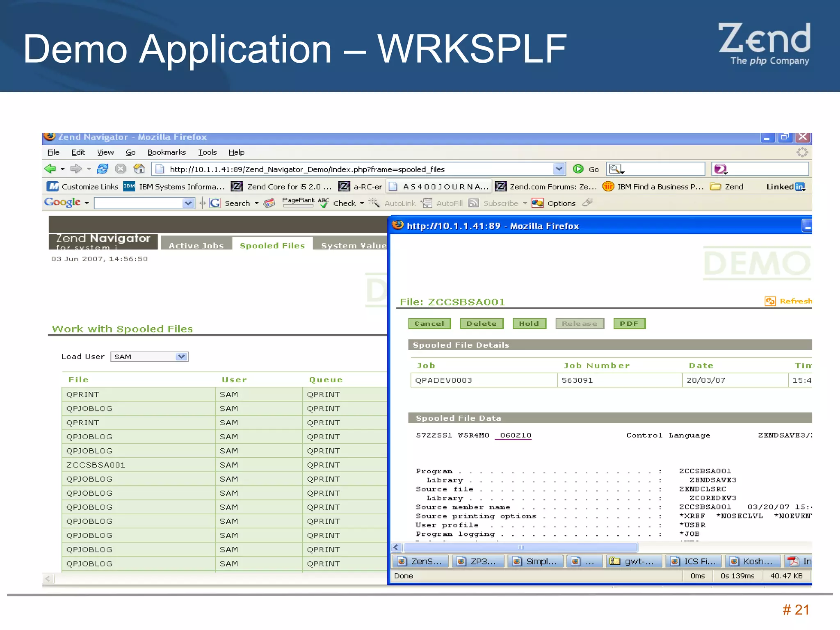Image resolution: width=840 pixels, height=630 pixels.
Task: Click the Refresh icon in spooled file popup
Action: tap(770, 301)
